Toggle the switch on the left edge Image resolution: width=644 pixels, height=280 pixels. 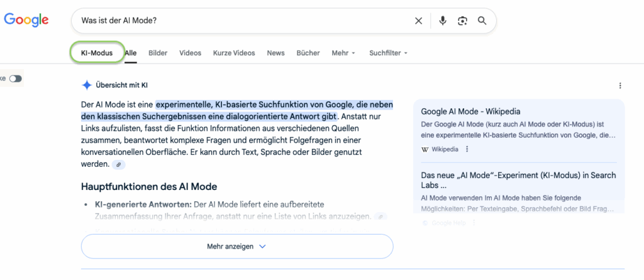tap(15, 79)
